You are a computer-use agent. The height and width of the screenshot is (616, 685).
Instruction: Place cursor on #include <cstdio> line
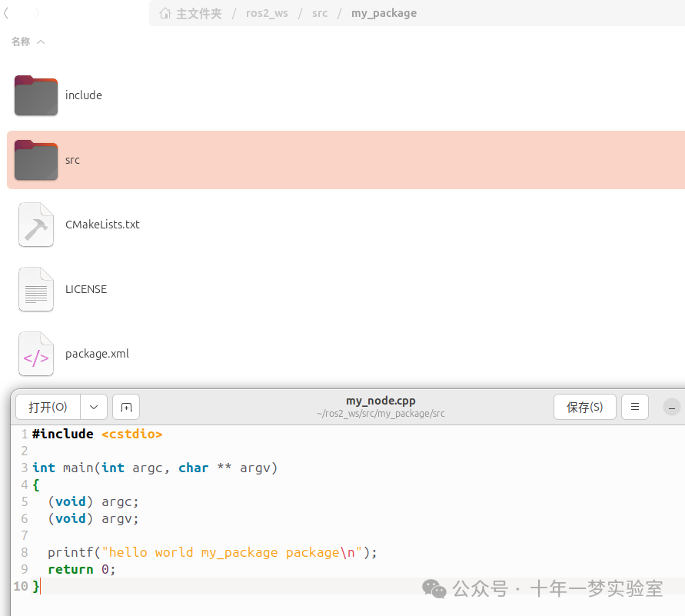[97, 435]
